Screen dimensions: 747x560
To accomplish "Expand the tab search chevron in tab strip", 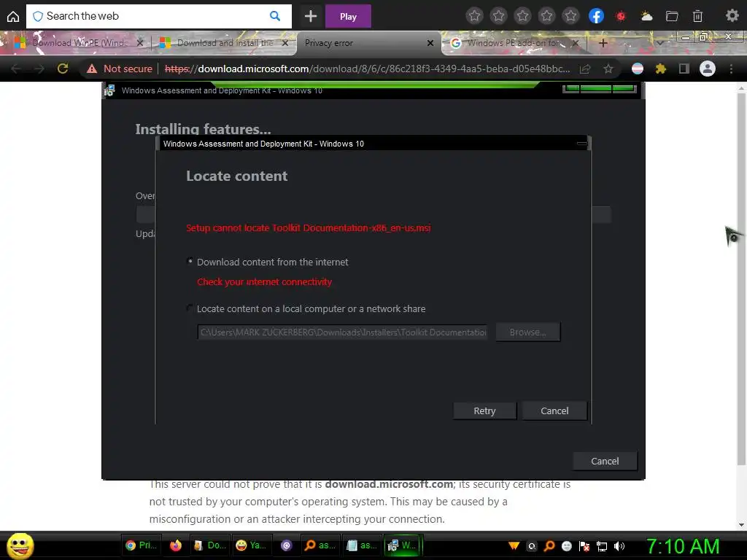I will click(659, 43).
